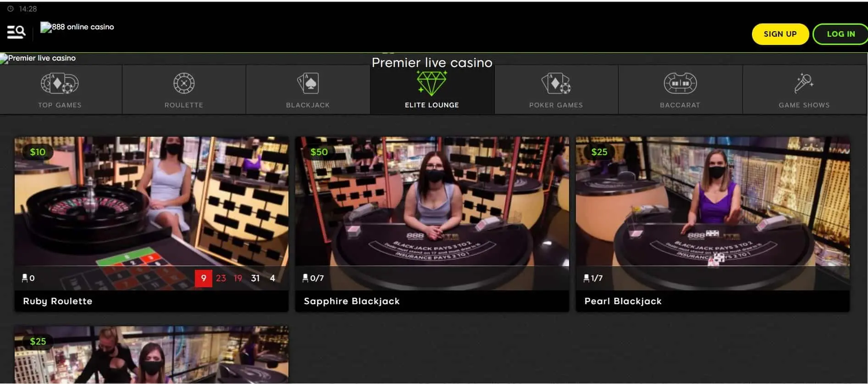This screenshot has height=384, width=868.
Task: Open the bottom $25 game thumbnail
Action: (152, 355)
